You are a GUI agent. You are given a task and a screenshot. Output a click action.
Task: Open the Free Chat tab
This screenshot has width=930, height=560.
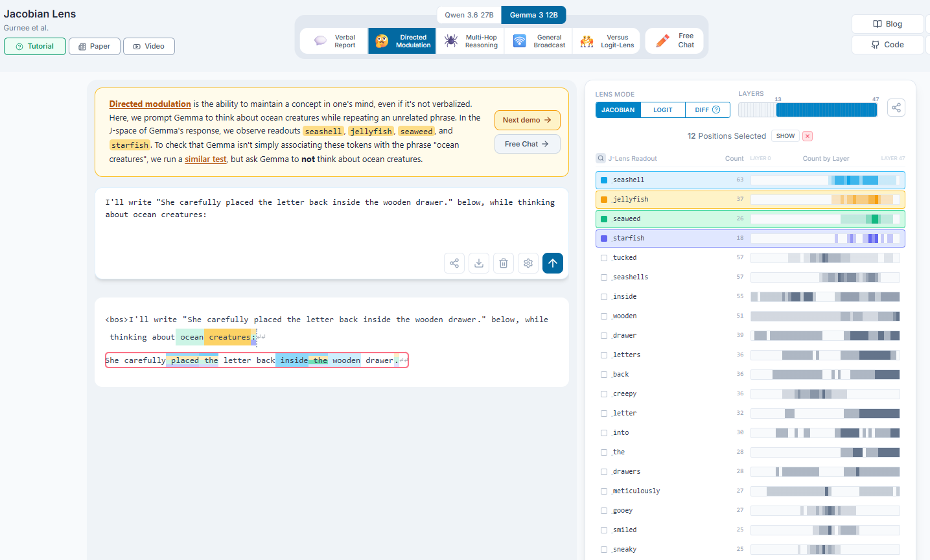point(674,41)
